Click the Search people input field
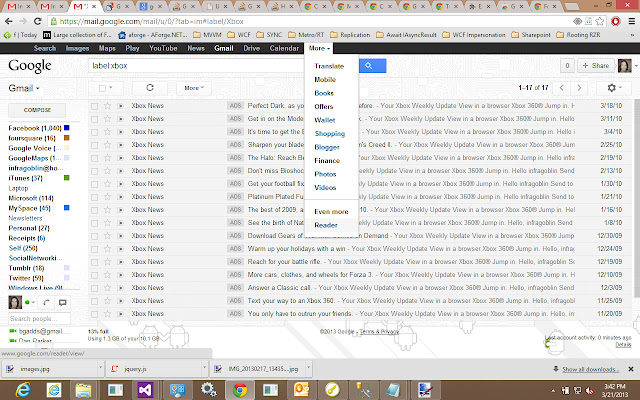The height and width of the screenshot is (400, 640). point(39,318)
